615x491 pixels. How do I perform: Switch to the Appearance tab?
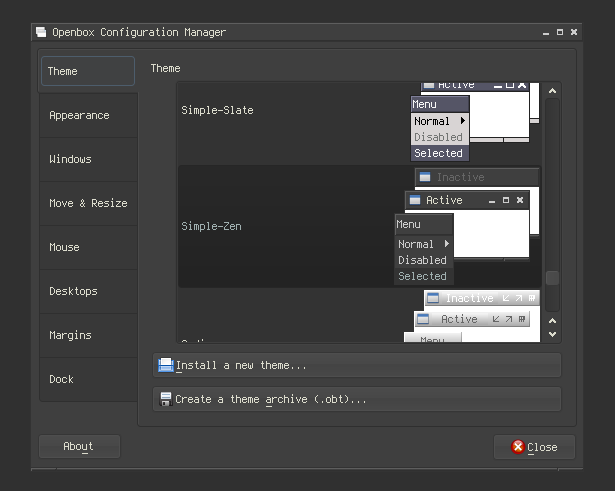[x=88, y=115]
